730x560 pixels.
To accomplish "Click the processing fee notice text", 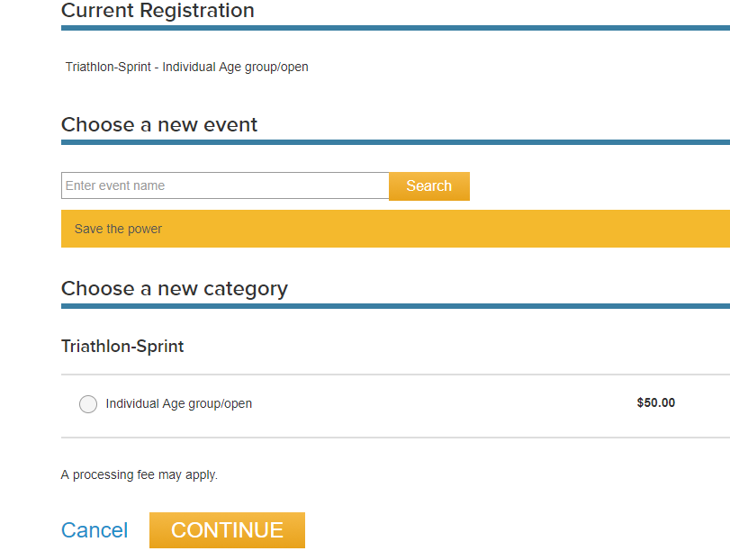I will point(140,474).
